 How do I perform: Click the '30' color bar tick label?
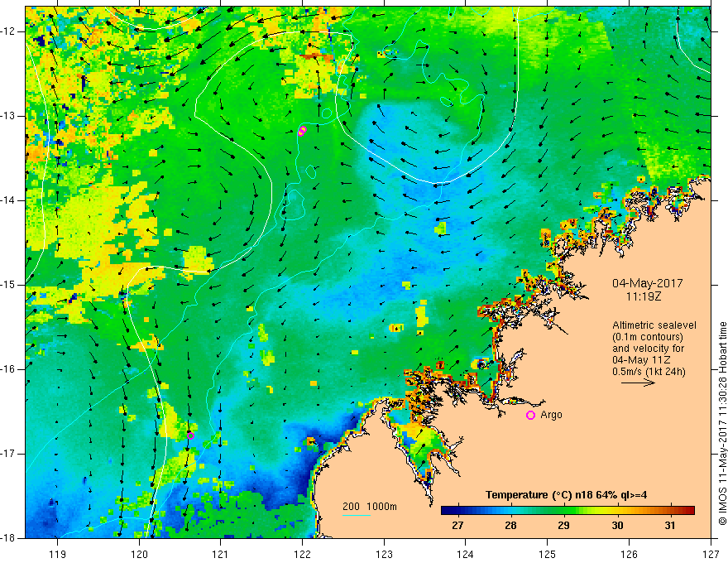[x=617, y=526]
